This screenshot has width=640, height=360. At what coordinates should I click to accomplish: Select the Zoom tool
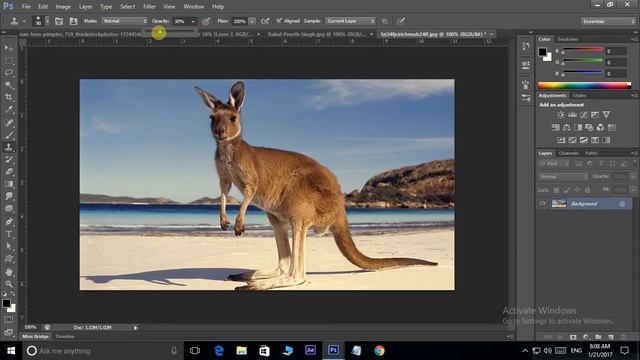click(x=9, y=284)
